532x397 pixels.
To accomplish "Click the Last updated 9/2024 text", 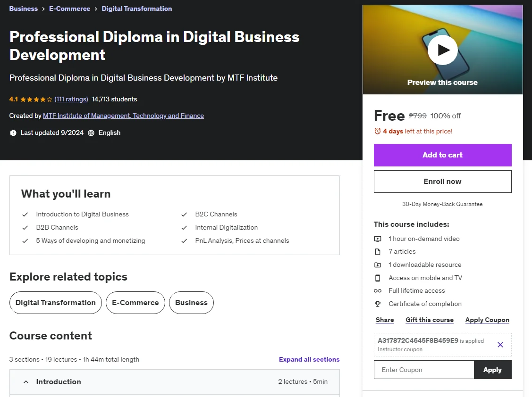I will pos(52,133).
